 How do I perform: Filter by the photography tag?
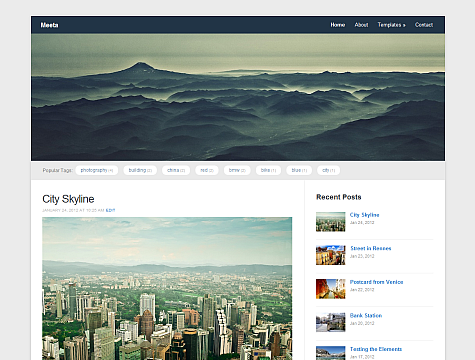coord(97,170)
